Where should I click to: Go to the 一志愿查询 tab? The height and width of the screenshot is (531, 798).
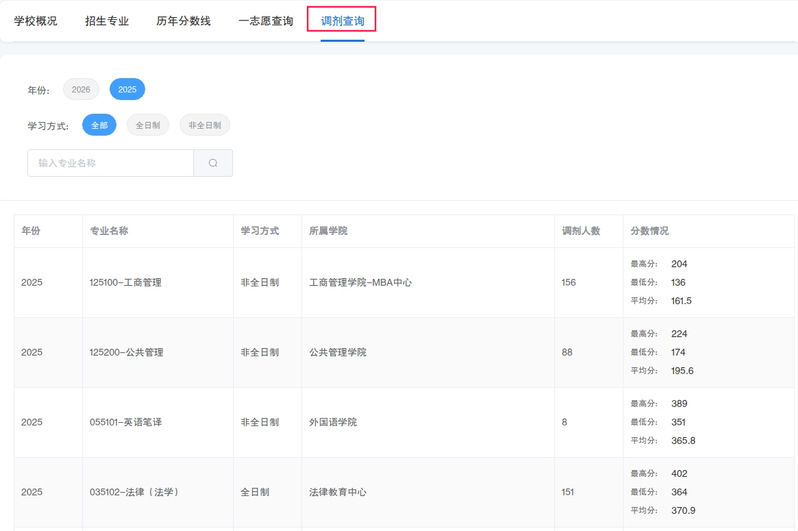click(265, 21)
